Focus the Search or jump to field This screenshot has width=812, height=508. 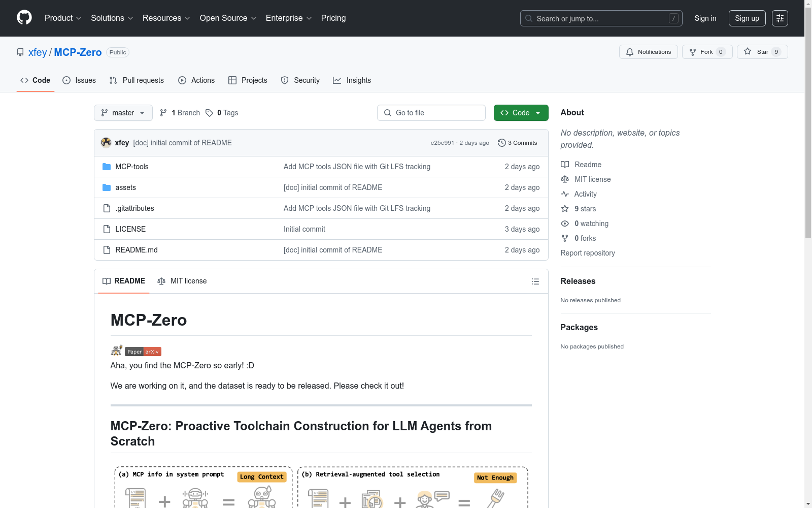(x=601, y=18)
